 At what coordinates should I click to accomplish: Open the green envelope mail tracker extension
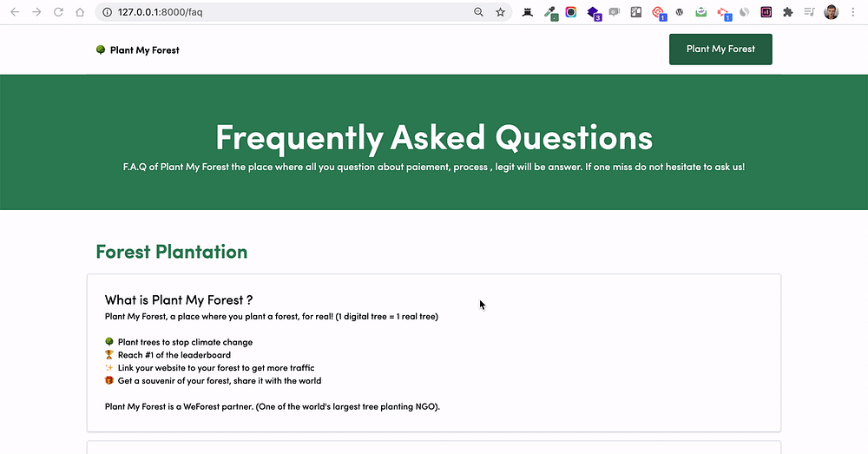(x=701, y=12)
